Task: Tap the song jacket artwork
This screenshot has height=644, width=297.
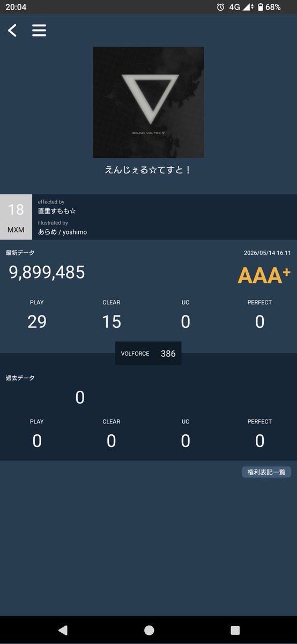Action: coord(148,103)
